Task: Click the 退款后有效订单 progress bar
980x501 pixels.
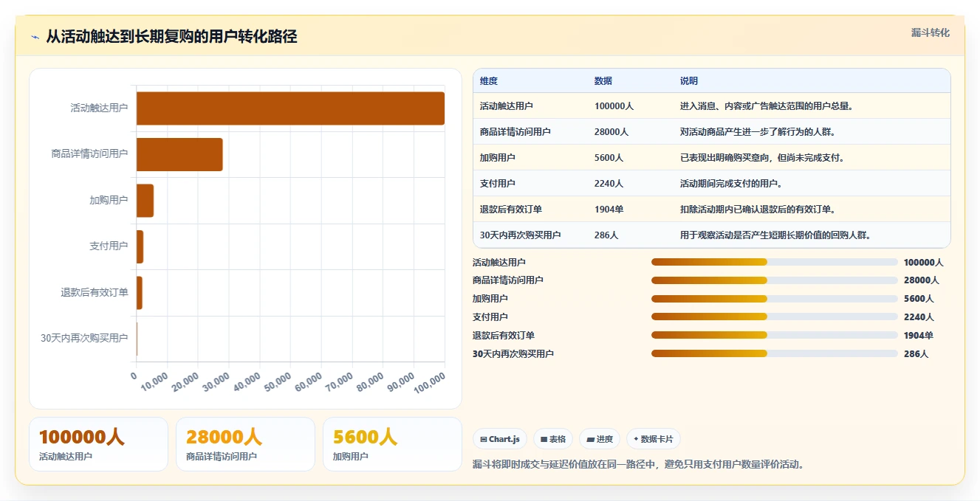Action: point(775,335)
